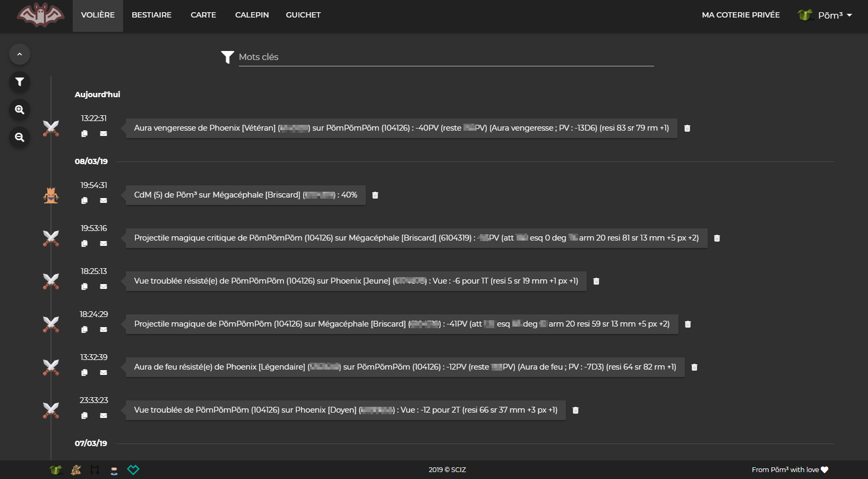
Task: Go to the Calepin tab
Action: (252, 15)
